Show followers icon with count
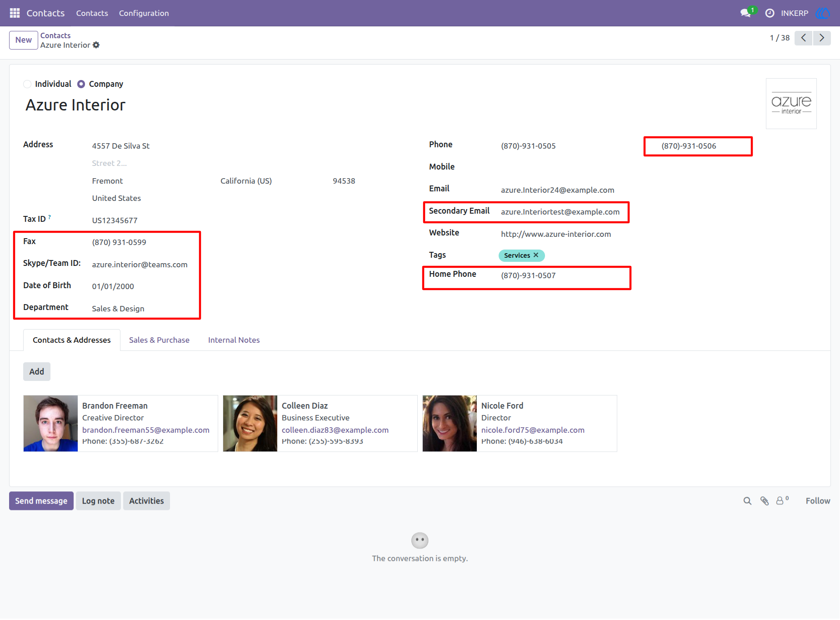 coord(782,500)
